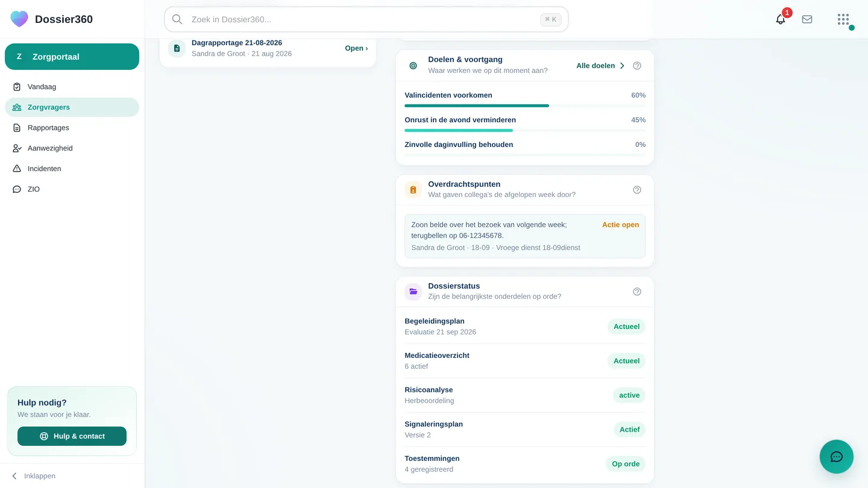Click the handover note about Zoon belde
The image size is (868, 488).
pos(525,236)
